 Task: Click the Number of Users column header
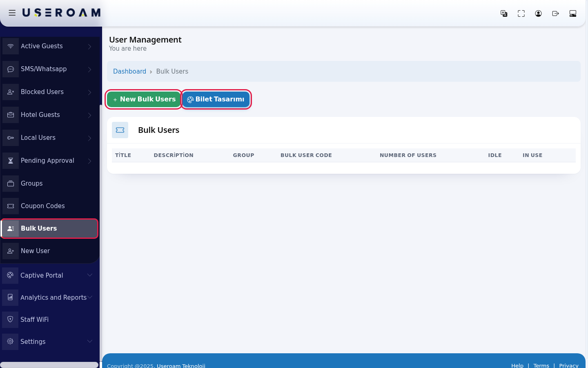[408, 155]
